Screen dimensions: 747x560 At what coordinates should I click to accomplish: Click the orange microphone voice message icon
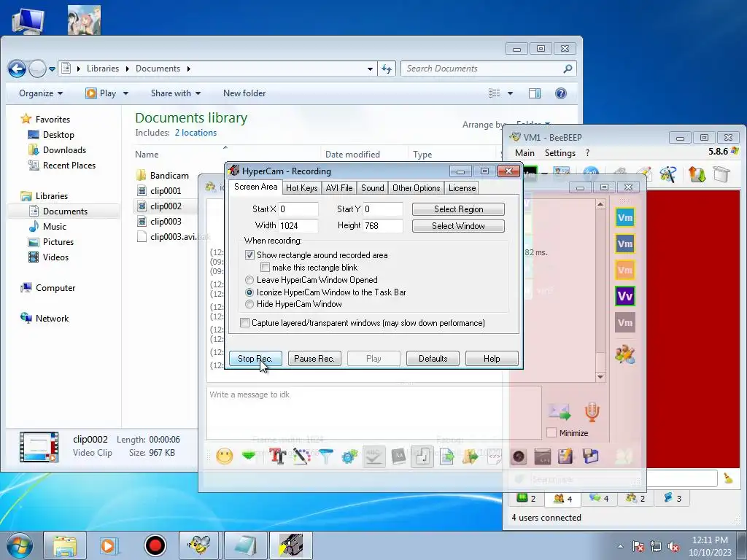pyautogui.click(x=592, y=412)
